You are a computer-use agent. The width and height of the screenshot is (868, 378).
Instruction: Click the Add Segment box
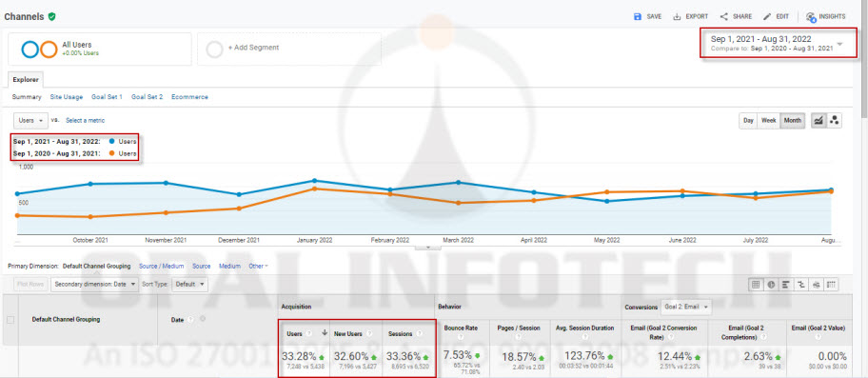[289, 49]
